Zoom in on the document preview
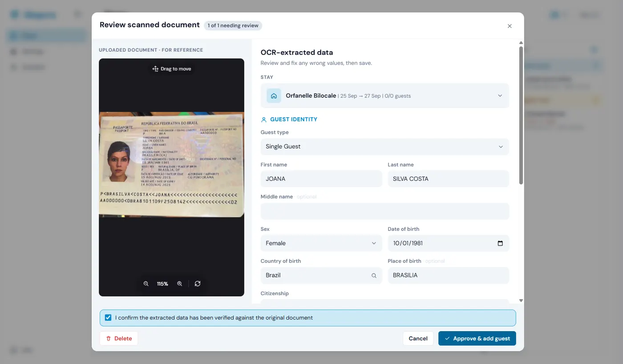623x364 pixels. (180, 284)
